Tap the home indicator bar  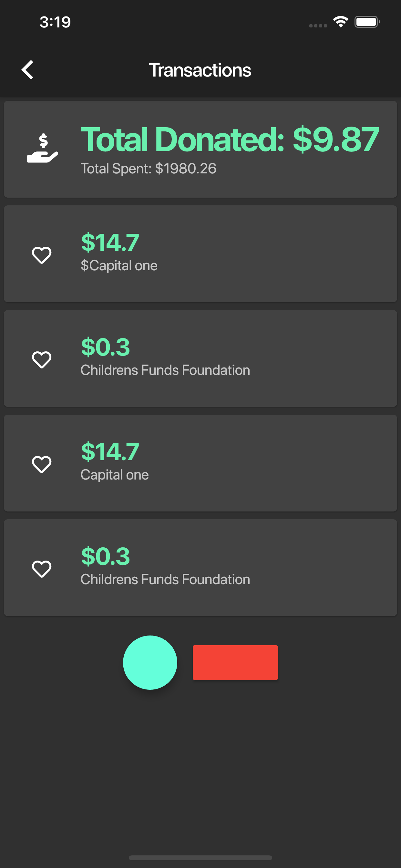tap(200, 858)
